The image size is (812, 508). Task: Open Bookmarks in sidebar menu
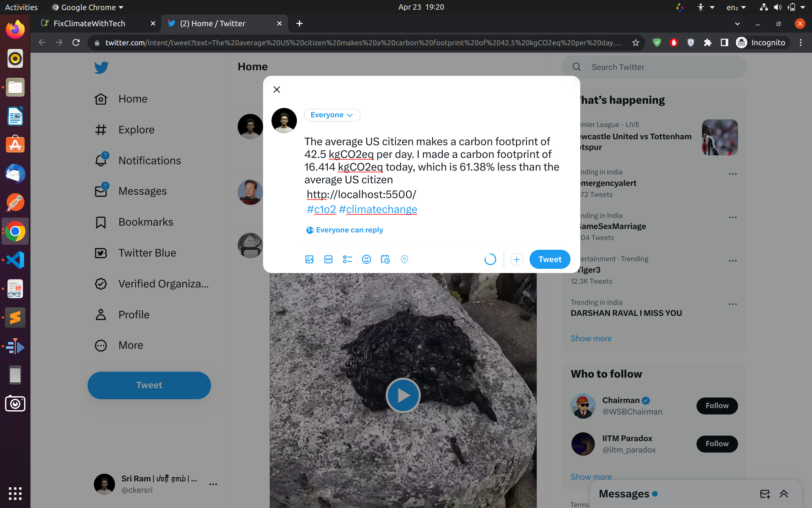point(145,222)
